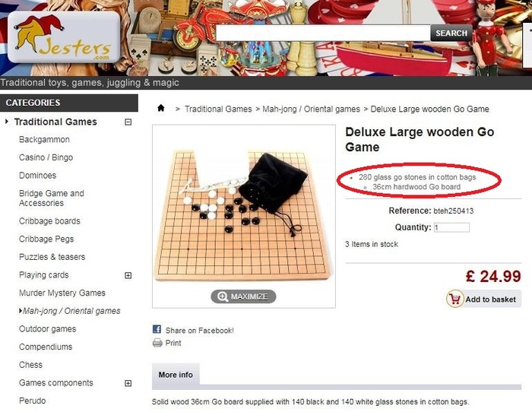The image size is (532, 412).
Task: Click the SEARCH button
Action: [451, 33]
